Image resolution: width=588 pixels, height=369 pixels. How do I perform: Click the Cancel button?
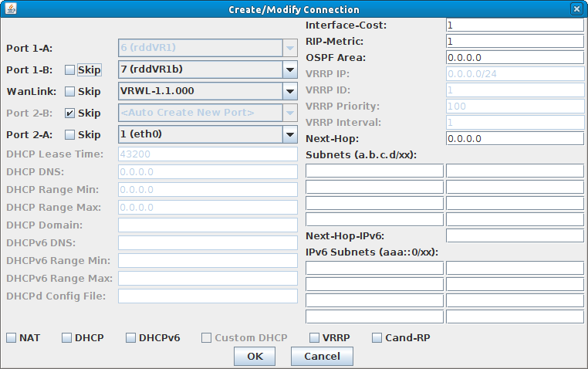click(322, 356)
